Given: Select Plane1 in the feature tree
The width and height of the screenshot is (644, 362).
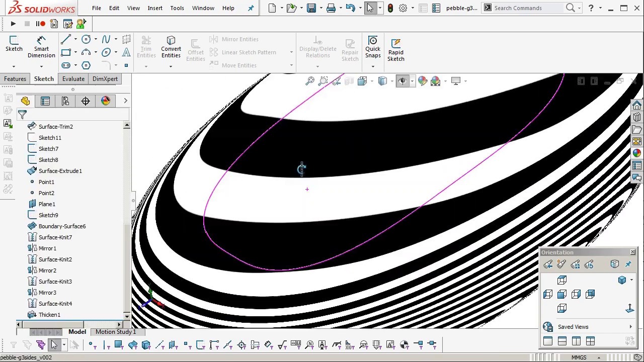Looking at the screenshot, I should [47, 204].
